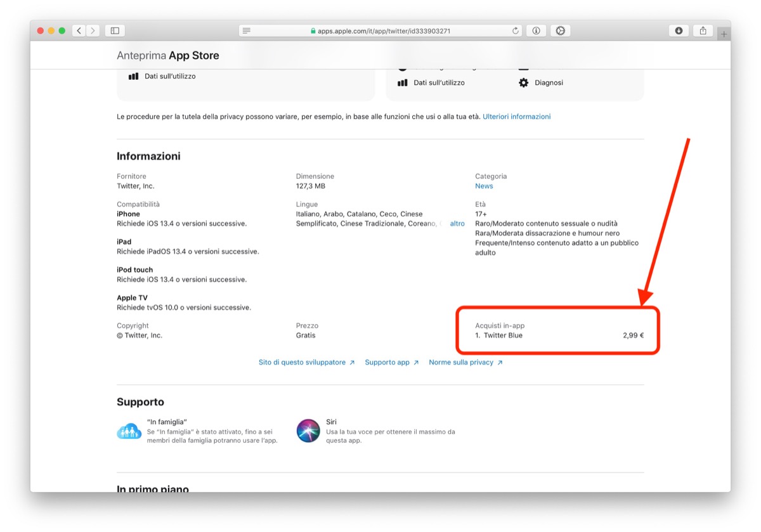The image size is (761, 532).
Task: Click the iPad compatibility label
Action: click(124, 242)
